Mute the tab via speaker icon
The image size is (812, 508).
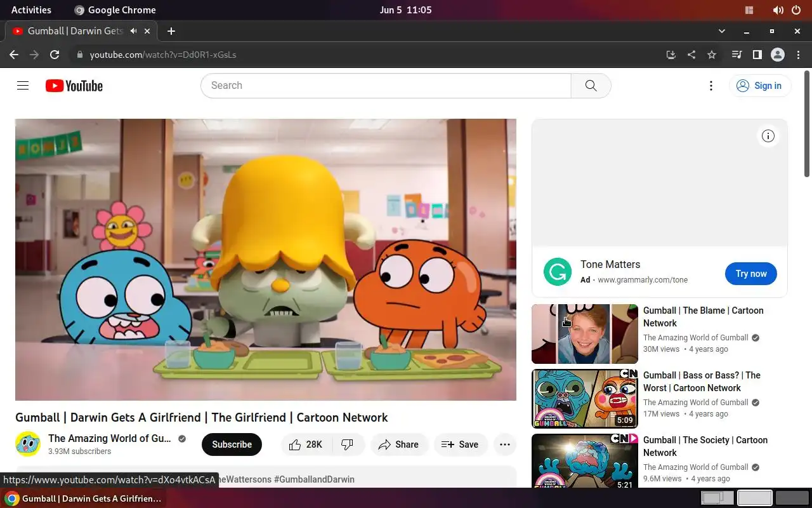134,30
